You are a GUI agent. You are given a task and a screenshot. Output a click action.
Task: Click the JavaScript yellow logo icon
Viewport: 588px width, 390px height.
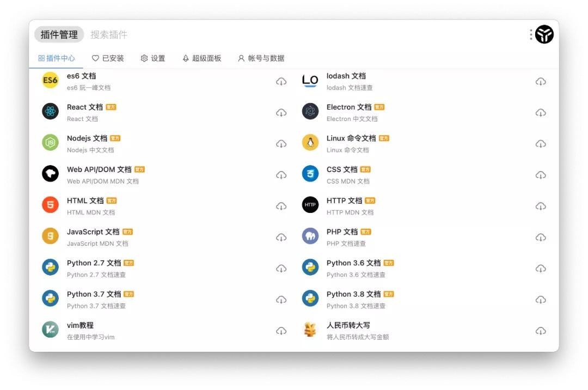point(50,236)
